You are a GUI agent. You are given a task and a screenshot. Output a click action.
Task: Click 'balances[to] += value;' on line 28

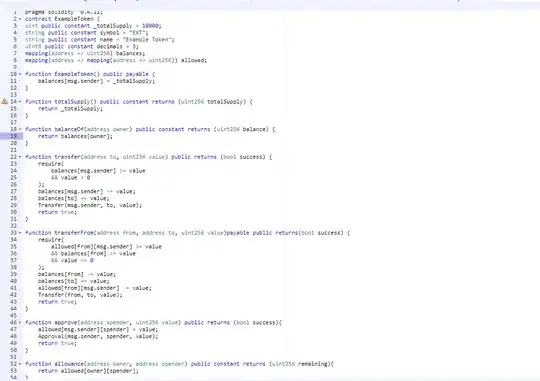pyautogui.click(x=73, y=198)
